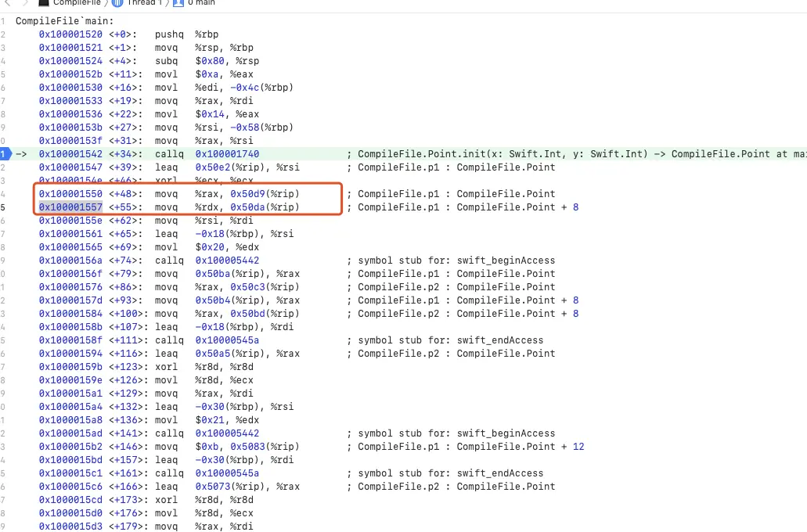Image resolution: width=807 pixels, height=532 pixels.
Task: Click the 'subq $0x80, %rsp' instruction
Action: coord(207,61)
